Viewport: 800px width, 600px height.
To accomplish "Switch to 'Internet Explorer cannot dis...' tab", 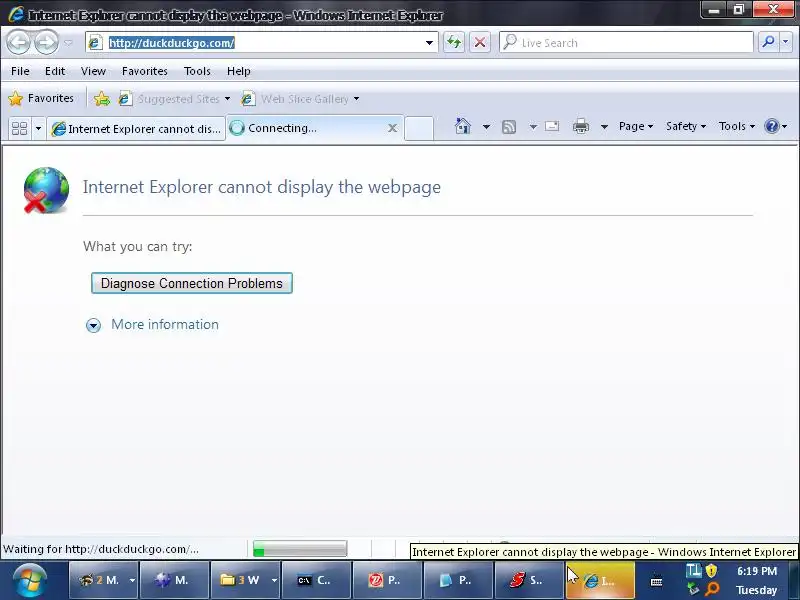I will click(x=136, y=129).
